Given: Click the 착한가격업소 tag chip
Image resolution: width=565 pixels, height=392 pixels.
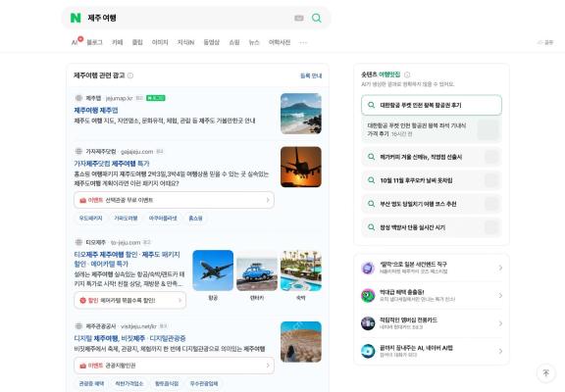Looking at the screenshot, I should click(x=129, y=384).
